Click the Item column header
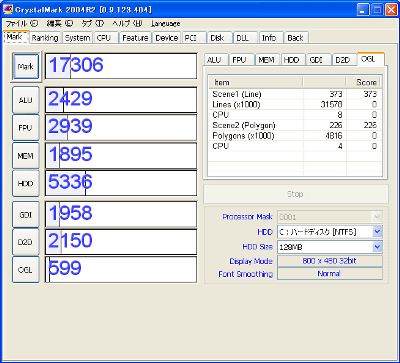This screenshot has width=400, height=363. tap(256, 82)
